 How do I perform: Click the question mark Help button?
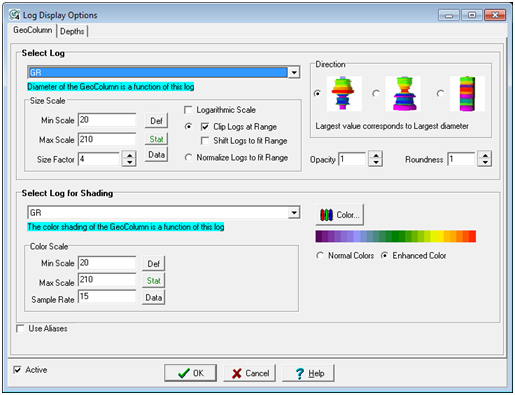point(308,373)
